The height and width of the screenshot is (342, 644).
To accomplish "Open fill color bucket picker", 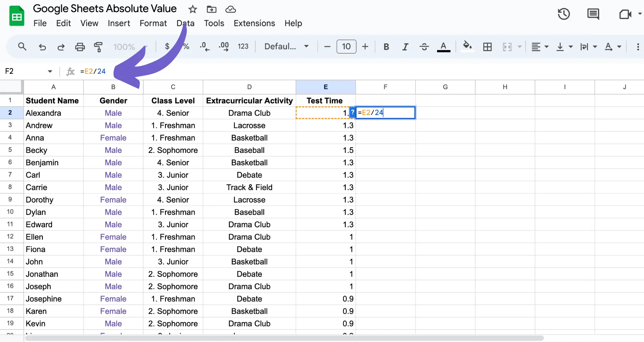I will [467, 46].
